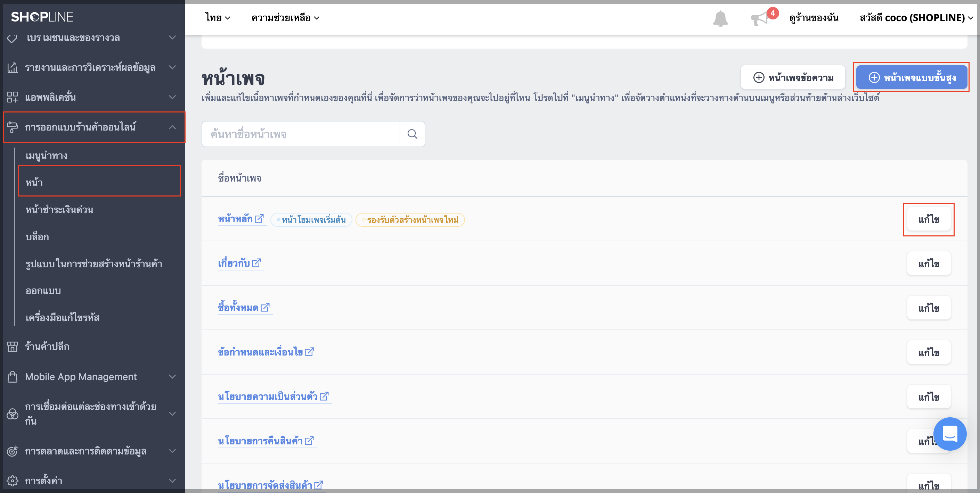Viewport: 980px width, 493px height.
Task: Open external link icon next to หน้าหลัก
Action: click(259, 219)
